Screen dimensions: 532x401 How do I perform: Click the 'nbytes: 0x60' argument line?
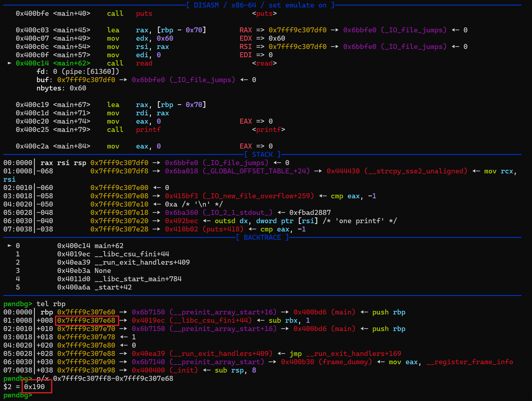coord(61,88)
